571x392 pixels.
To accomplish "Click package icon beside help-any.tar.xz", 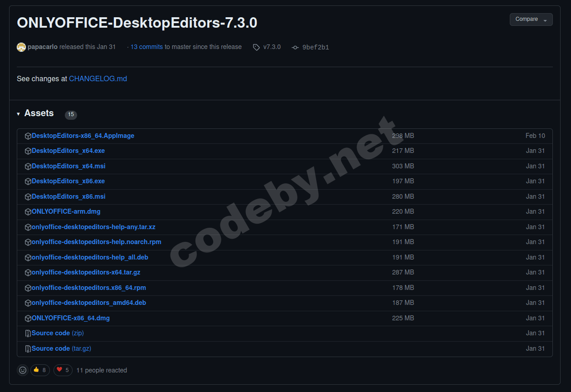I will [x=28, y=227].
